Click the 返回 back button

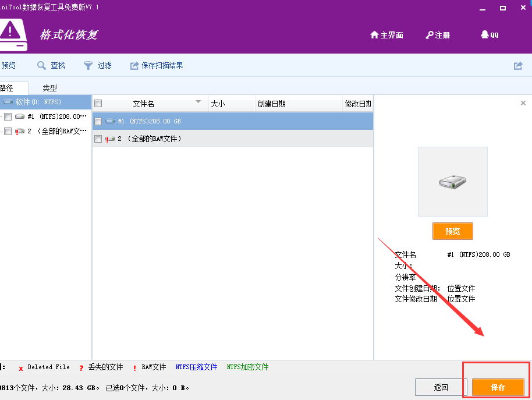441,387
